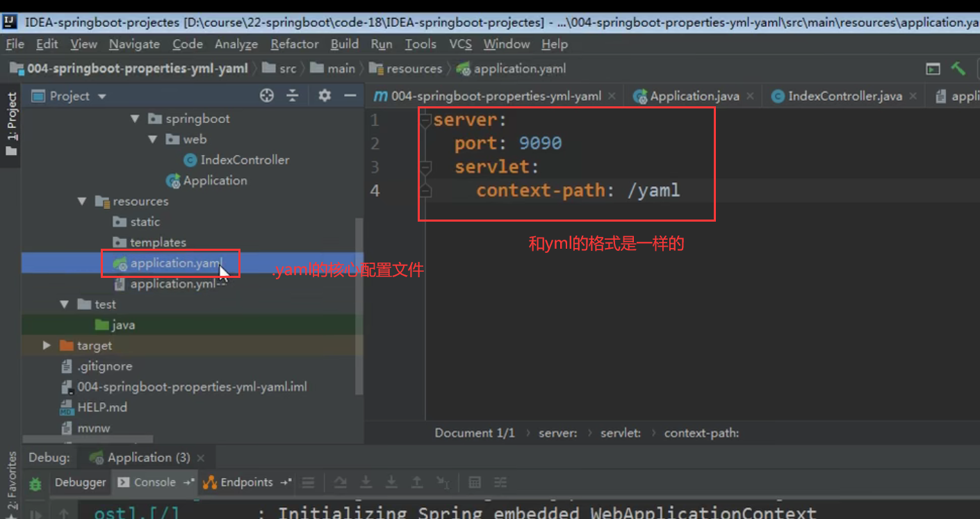Screen dimensions: 980x519
Task: Click the fold marker beside servlet line
Action: [x=426, y=167]
